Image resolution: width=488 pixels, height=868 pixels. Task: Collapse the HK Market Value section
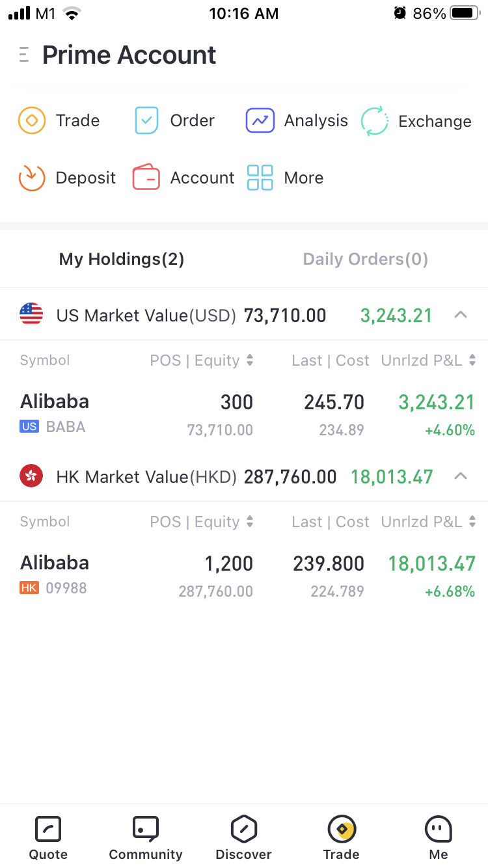460,477
